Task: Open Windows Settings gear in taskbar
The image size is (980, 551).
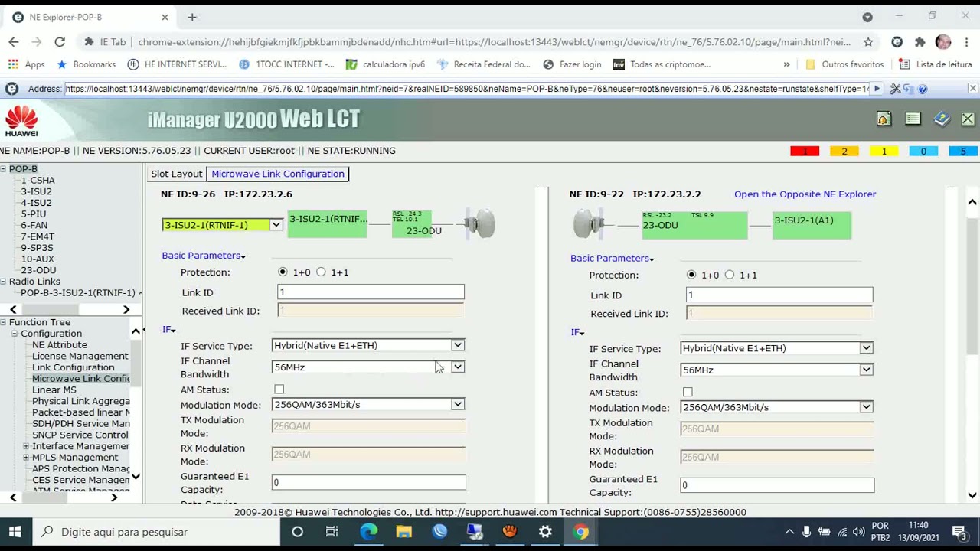Action: tap(545, 532)
